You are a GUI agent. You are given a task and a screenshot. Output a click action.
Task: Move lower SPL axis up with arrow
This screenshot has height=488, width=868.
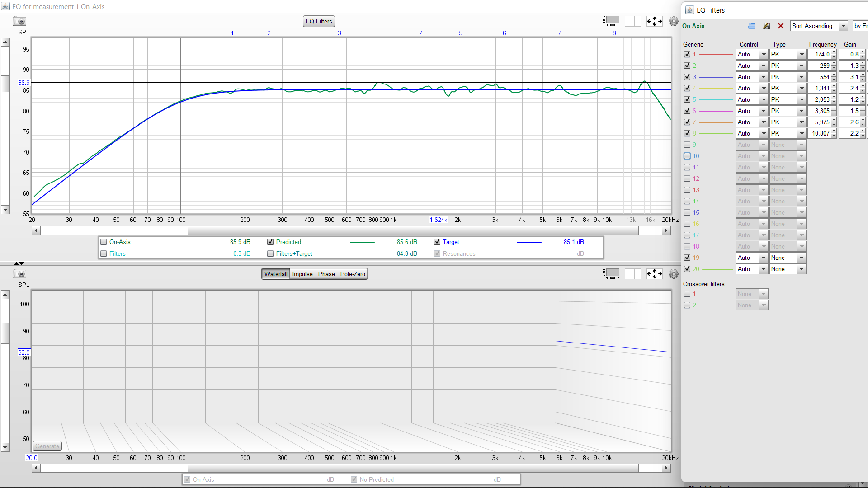point(5,295)
